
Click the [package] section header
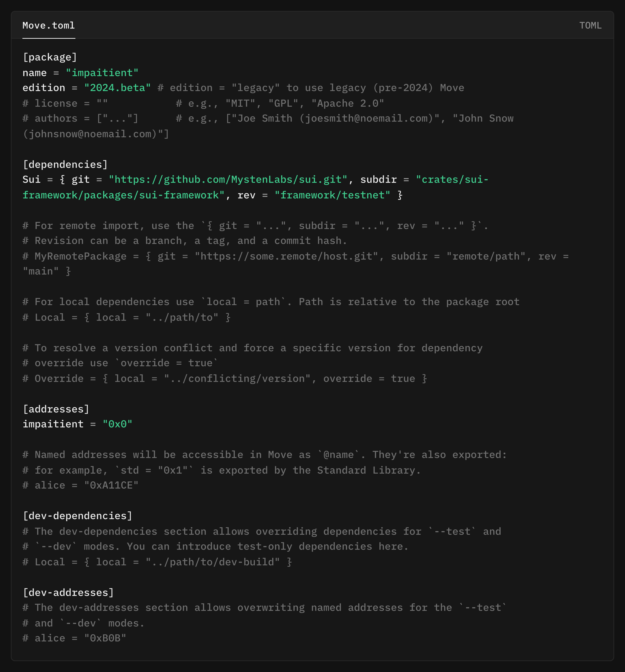[50, 57]
